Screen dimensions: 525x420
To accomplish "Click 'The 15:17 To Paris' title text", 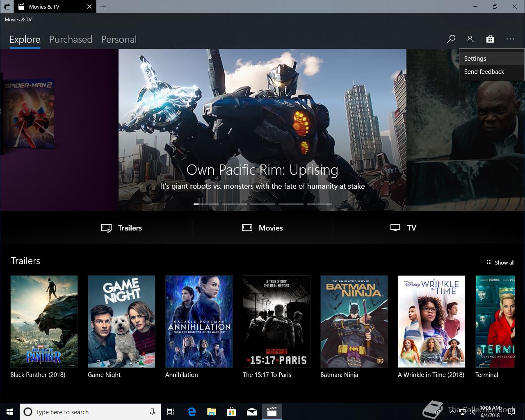I will [267, 375].
